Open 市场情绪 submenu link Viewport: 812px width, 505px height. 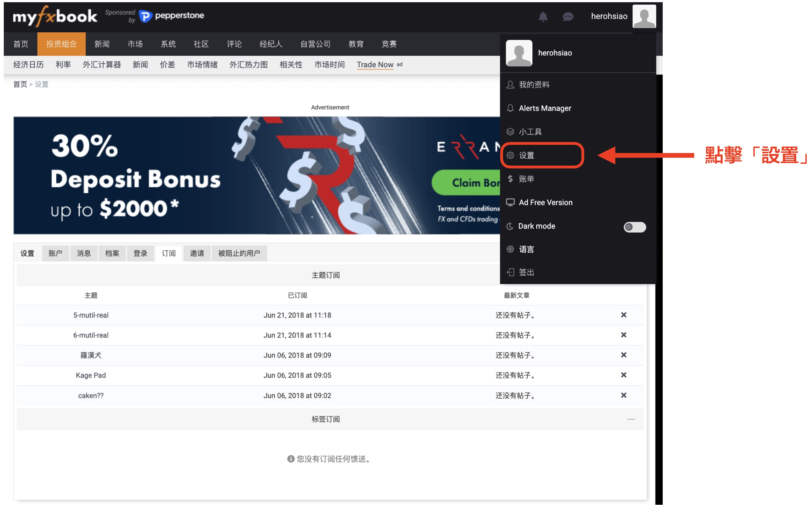pyautogui.click(x=203, y=65)
